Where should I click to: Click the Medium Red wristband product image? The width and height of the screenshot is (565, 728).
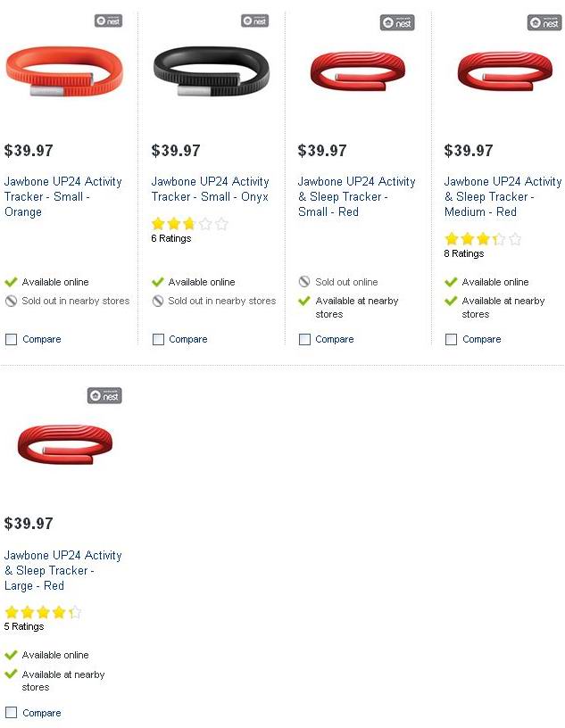click(x=504, y=70)
